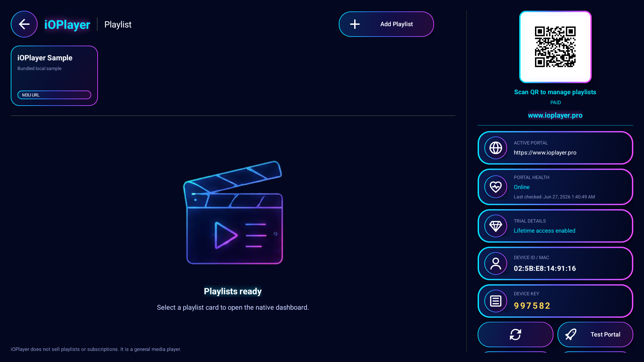Click the rocket icon on Test Portal
This screenshot has width=644, height=362.
pyautogui.click(x=571, y=335)
